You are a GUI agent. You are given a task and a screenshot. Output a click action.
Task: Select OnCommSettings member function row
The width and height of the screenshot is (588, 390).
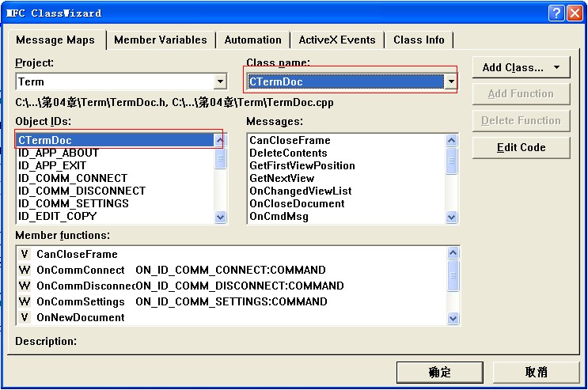click(232, 301)
